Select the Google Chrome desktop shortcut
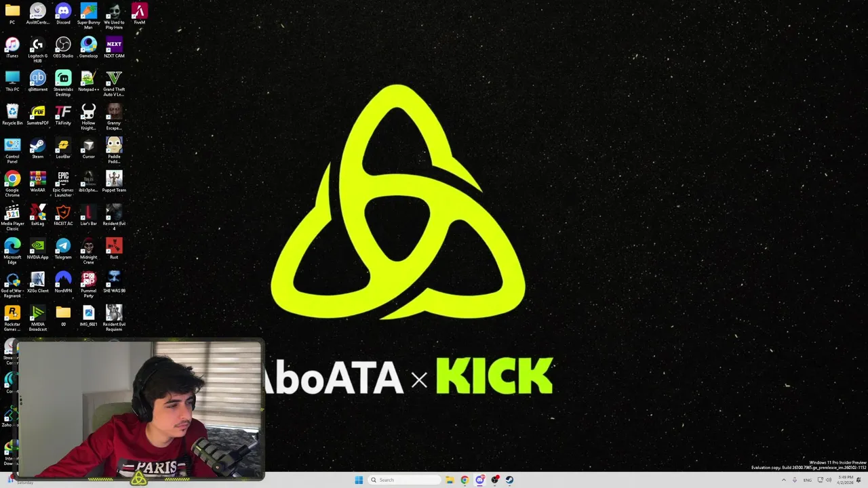 pyautogui.click(x=12, y=184)
